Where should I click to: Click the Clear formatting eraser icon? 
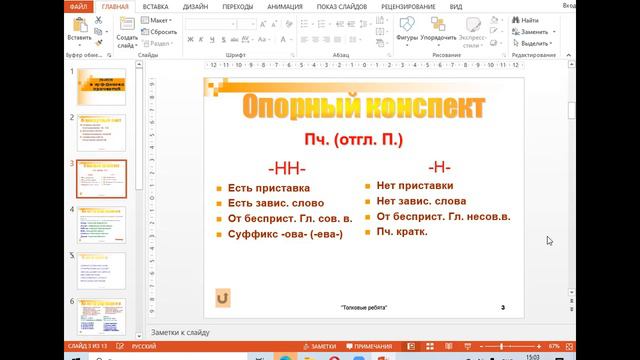pos(289,24)
